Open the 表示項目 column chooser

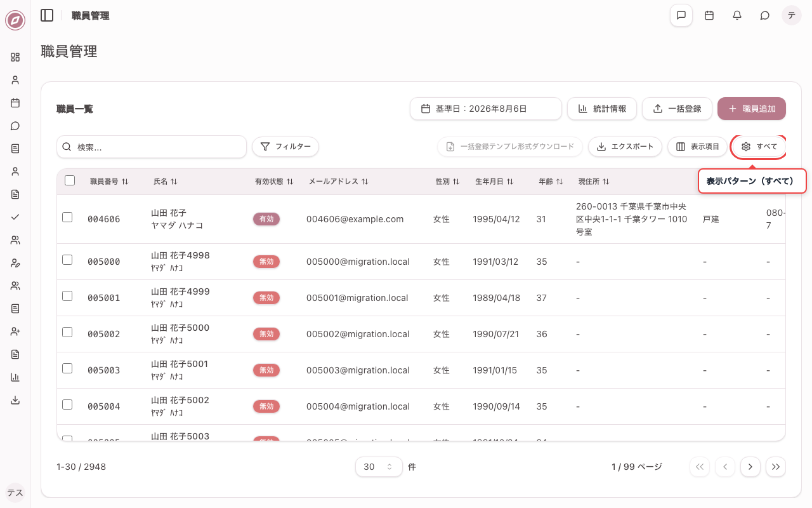coord(697,147)
